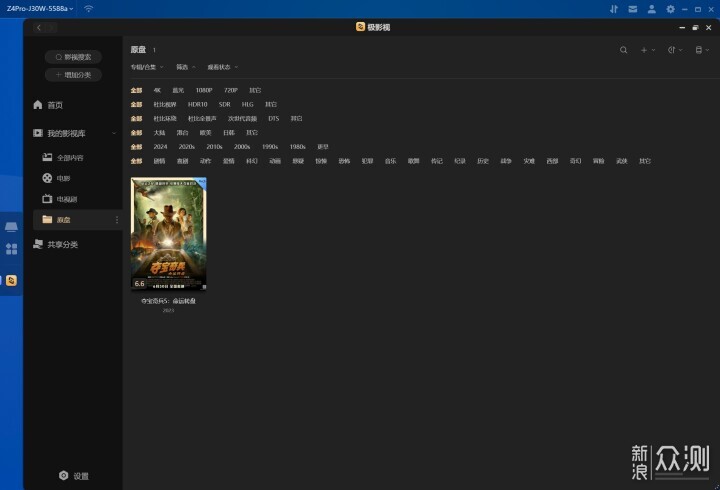The height and width of the screenshot is (490, 720).
Task: Open the view layout icon
Action: pyautogui.click(x=698, y=50)
